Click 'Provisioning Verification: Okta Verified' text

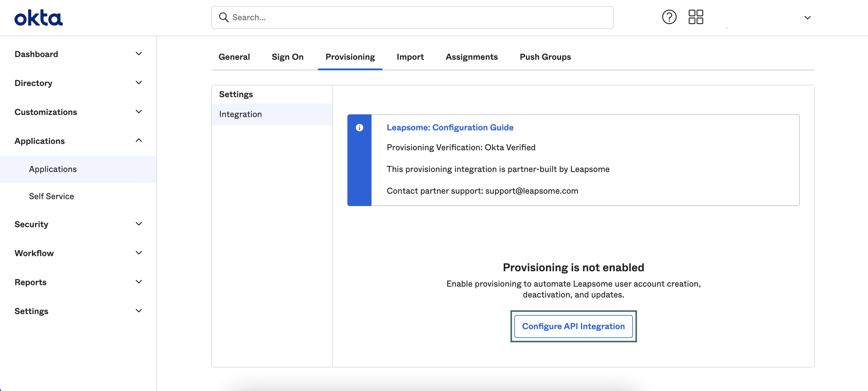point(461,148)
